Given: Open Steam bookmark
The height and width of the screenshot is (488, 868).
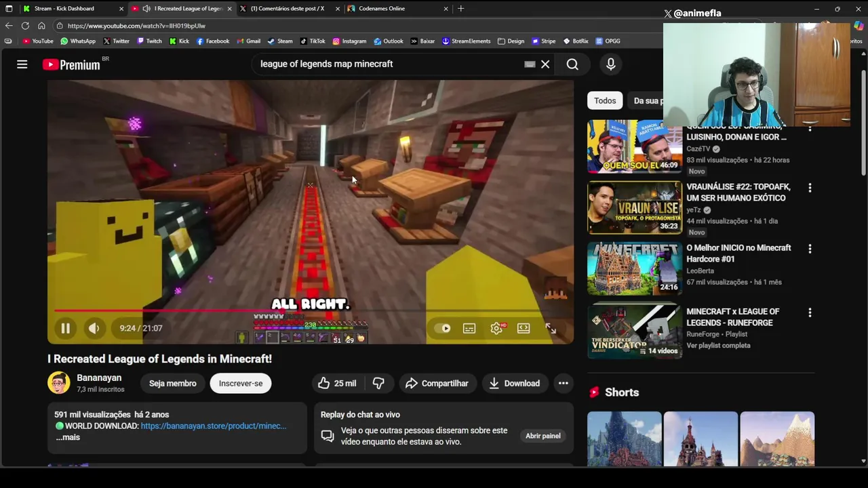Looking at the screenshot, I should [280, 41].
